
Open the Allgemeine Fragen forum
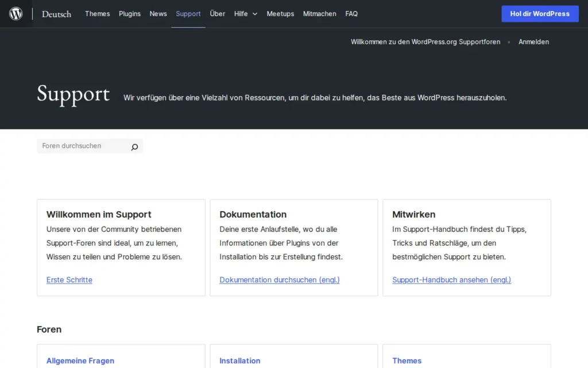pos(80,361)
